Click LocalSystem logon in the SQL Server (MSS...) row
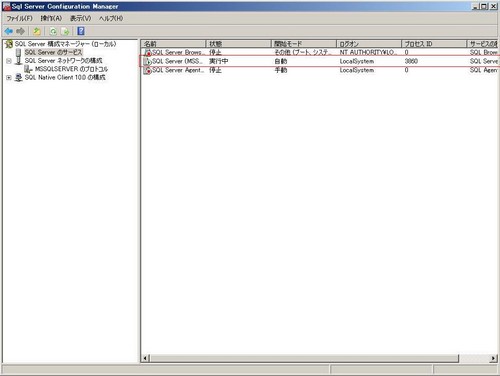 point(357,61)
